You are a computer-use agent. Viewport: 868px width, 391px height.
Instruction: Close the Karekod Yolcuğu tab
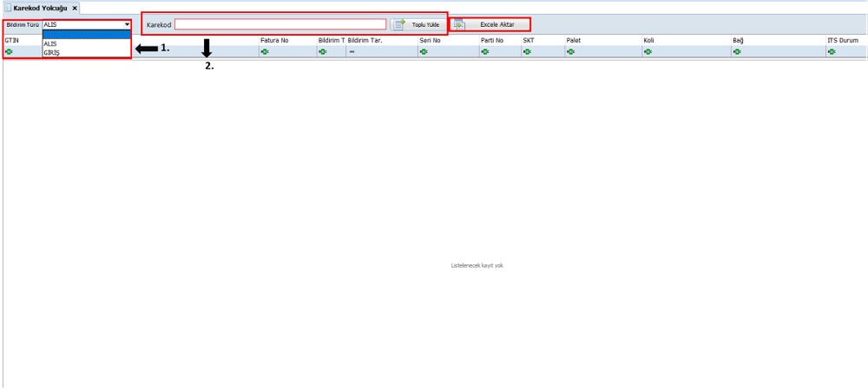point(75,8)
